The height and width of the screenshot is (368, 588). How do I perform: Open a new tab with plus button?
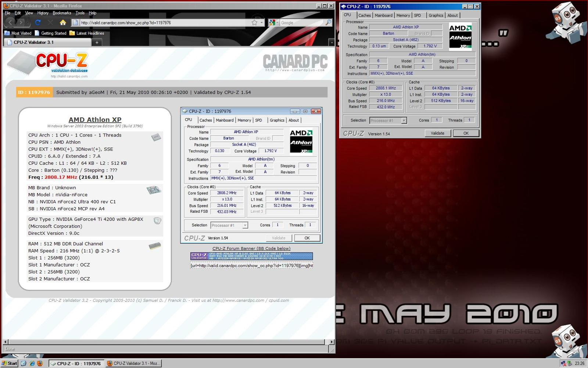click(97, 42)
